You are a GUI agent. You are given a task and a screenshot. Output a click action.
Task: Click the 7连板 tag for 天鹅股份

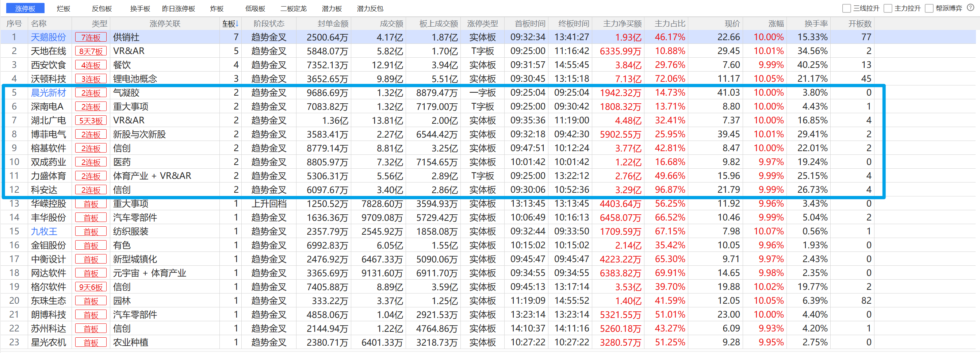(91, 37)
